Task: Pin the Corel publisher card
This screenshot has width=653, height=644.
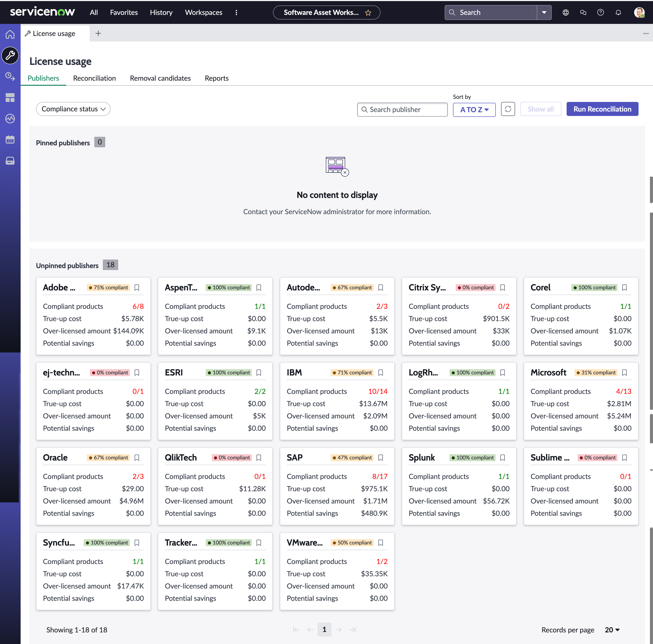Action: point(625,288)
